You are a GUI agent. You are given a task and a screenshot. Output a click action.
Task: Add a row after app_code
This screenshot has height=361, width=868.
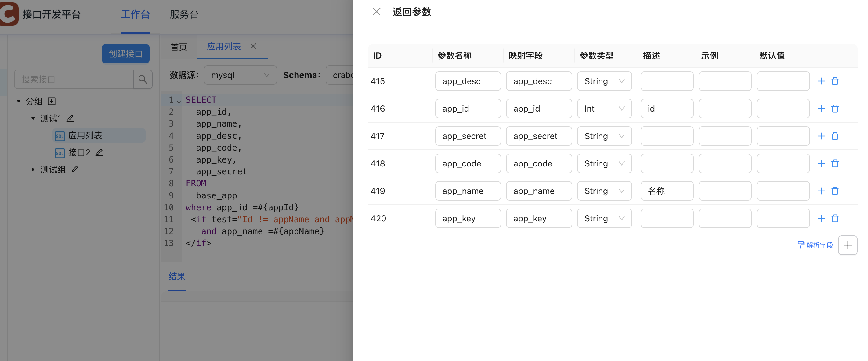click(x=821, y=163)
